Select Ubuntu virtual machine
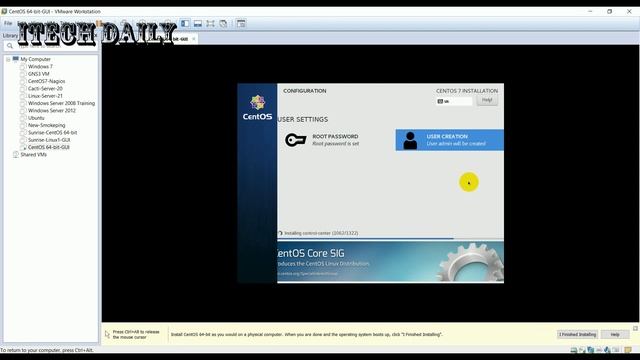Viewport: 640px width, 360px height. pyautogui.click(x=36, y=118)
